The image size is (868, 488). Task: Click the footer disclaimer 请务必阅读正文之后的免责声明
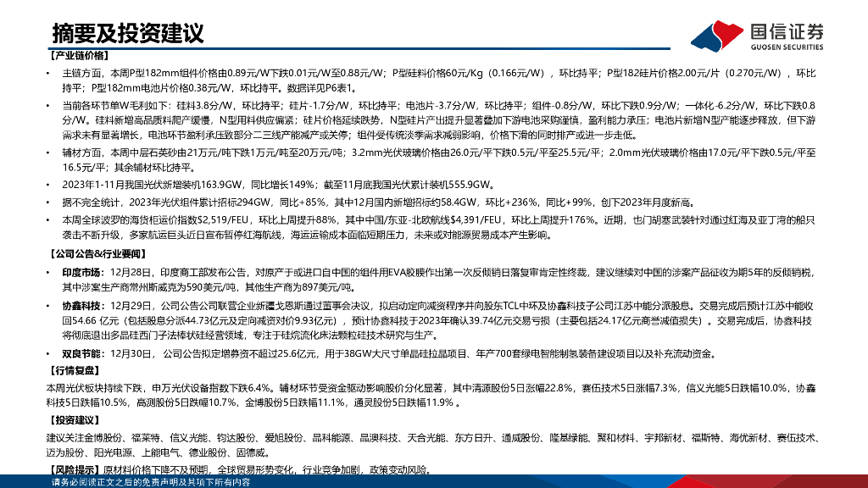point(151,482)
